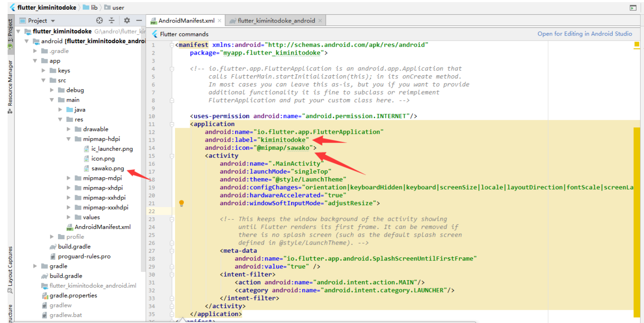This screenshot has width=644, height=323.
Task: Click Open for Editing in Android Studio link
Action: pyautogui.click(x=585, y=34)
